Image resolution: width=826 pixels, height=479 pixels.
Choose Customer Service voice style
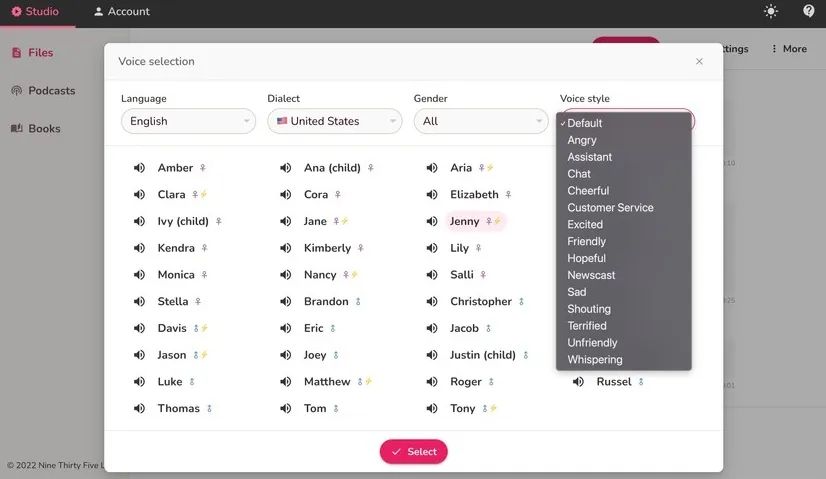[x=624, y=208]
